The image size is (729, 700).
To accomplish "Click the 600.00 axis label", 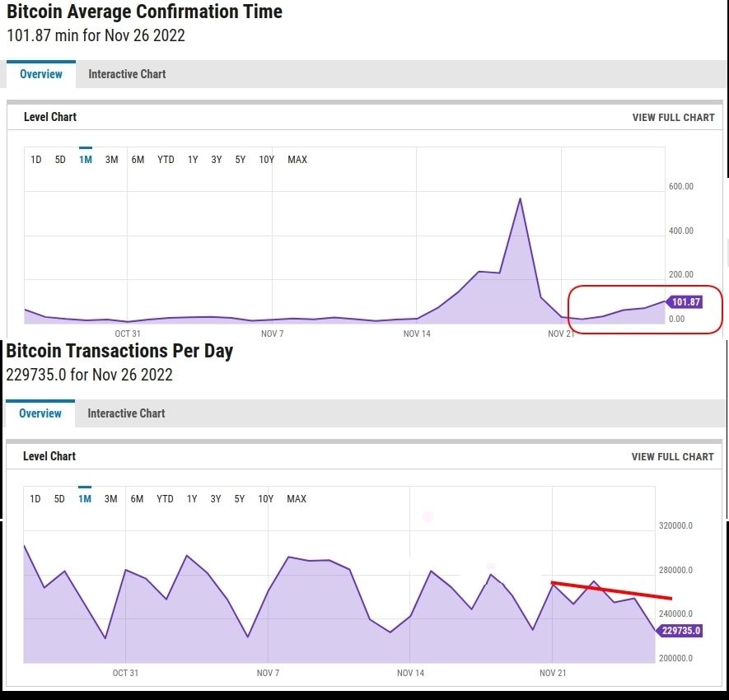I will 681,186.
